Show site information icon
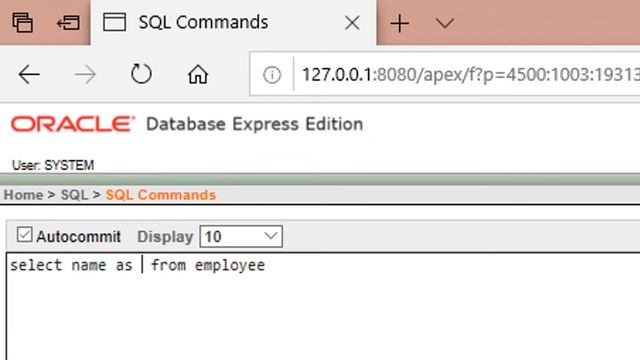This screenshot has width=640, height=360. point(272,75)
